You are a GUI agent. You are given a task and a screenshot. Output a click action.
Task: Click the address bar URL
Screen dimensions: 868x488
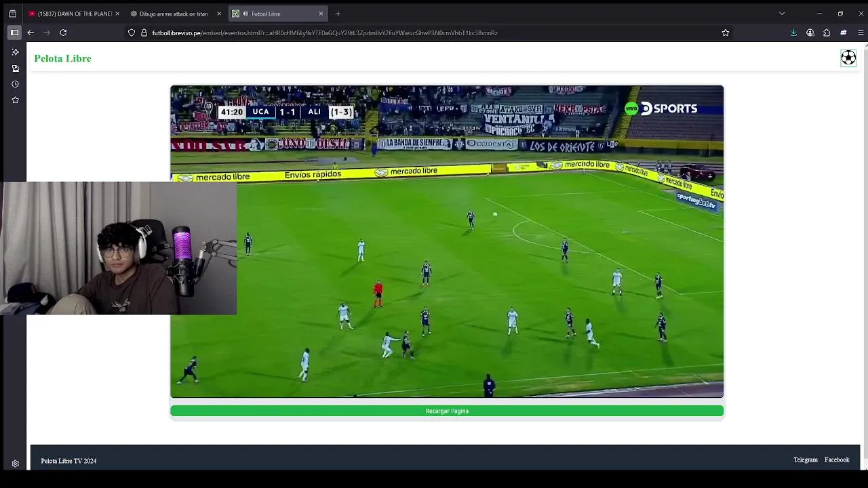click(325, 33)
